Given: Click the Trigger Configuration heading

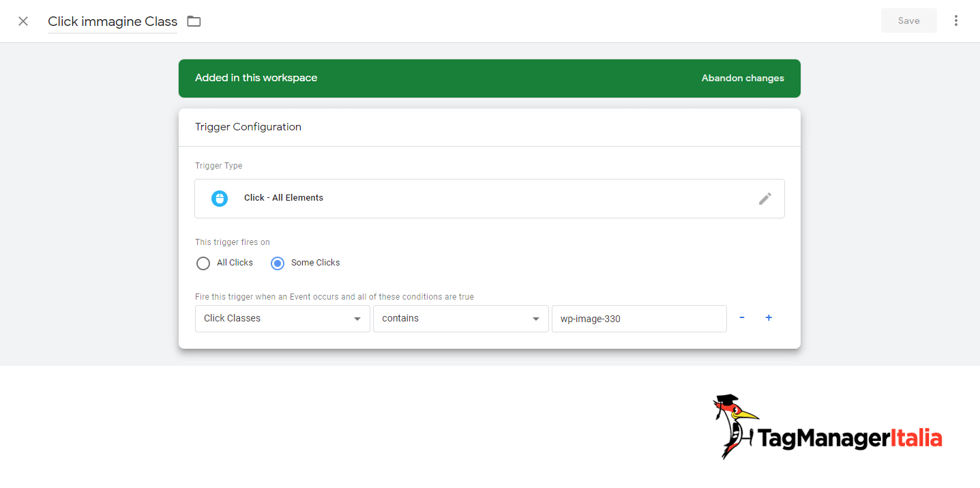Looking at the screenshot, I should pyautogui.click(x=248, y=127).
